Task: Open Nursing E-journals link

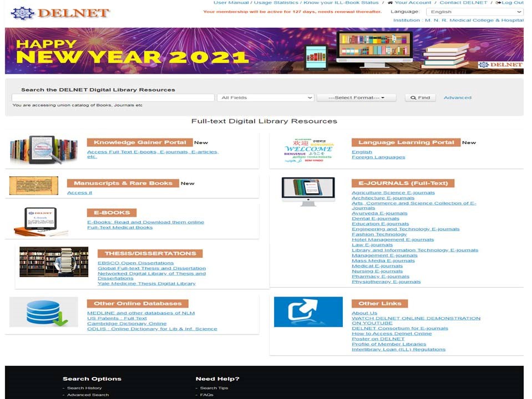Action: point(377,271)
